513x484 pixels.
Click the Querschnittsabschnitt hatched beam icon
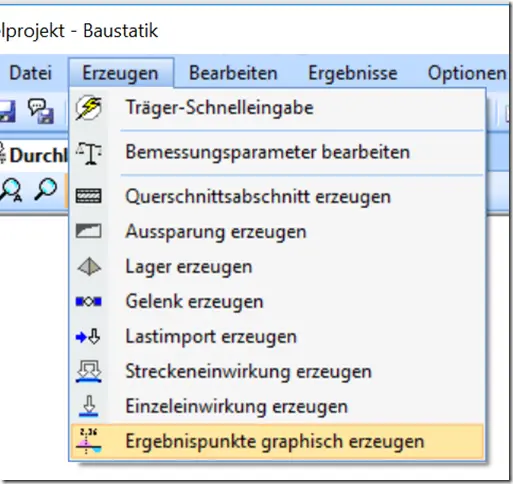[88, 196]
